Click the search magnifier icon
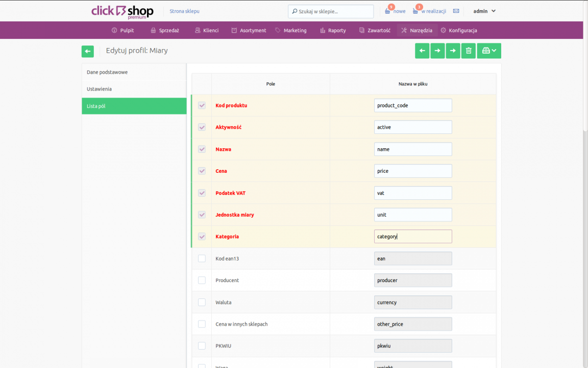588x368 pixels. pos(295,11)
